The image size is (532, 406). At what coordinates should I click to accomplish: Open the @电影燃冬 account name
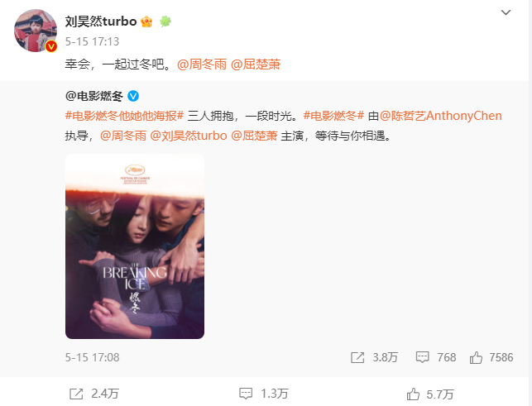pos(94,96)
